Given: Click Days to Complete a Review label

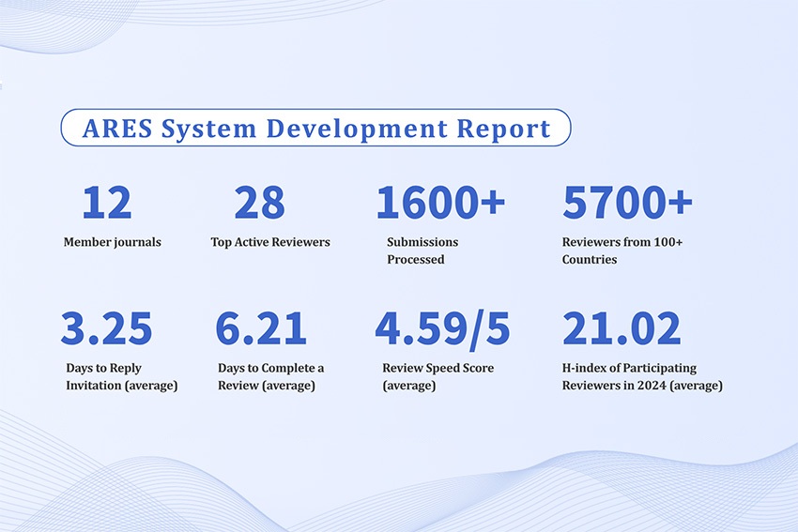Looking at the screenshot, I should tap(270, 376).
